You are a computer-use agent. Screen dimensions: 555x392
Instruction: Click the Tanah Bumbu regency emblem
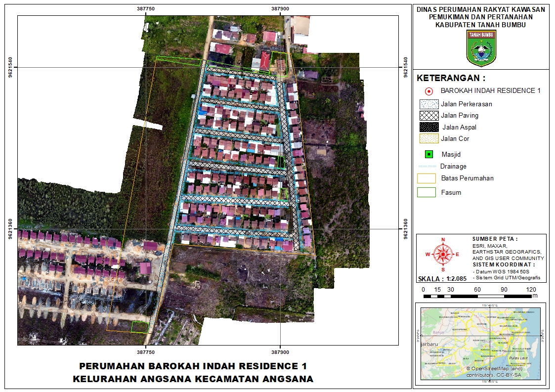[481, 48]
